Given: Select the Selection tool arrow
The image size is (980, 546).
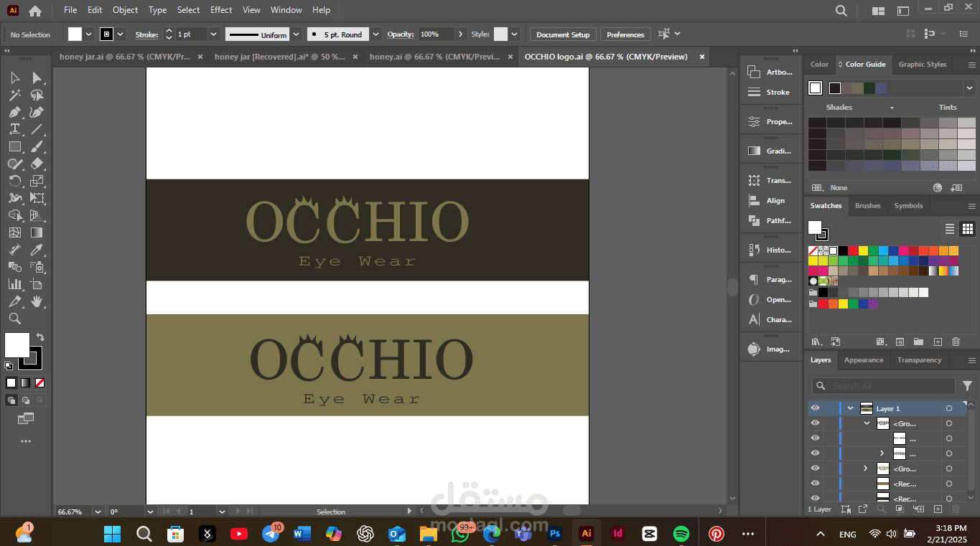Looking at the screenshot, I should click(x=14, y=77).
